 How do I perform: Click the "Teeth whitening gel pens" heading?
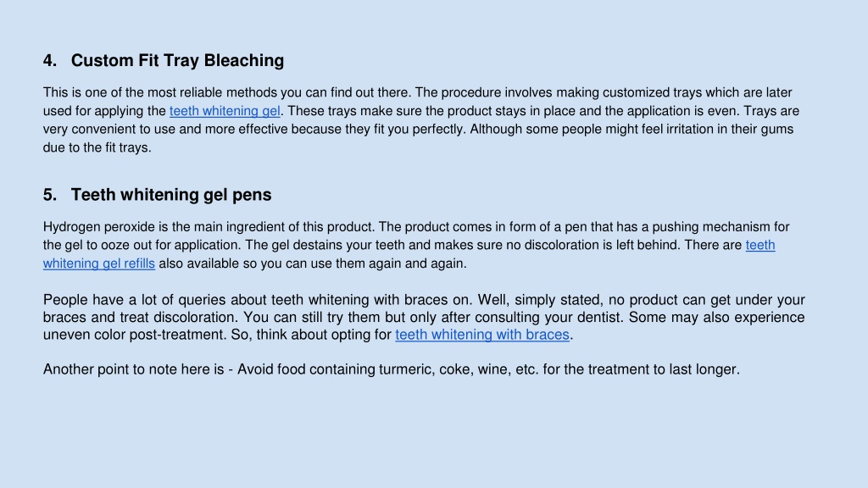pos(171,195)
